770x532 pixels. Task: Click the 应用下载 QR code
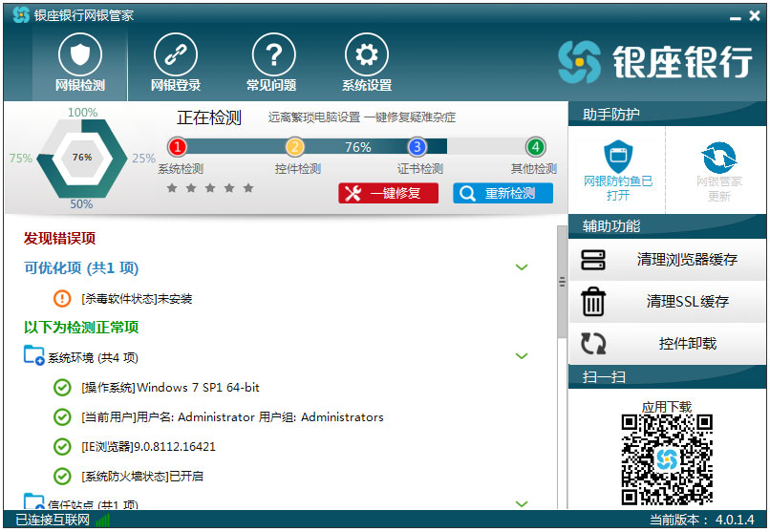point(667,459)
